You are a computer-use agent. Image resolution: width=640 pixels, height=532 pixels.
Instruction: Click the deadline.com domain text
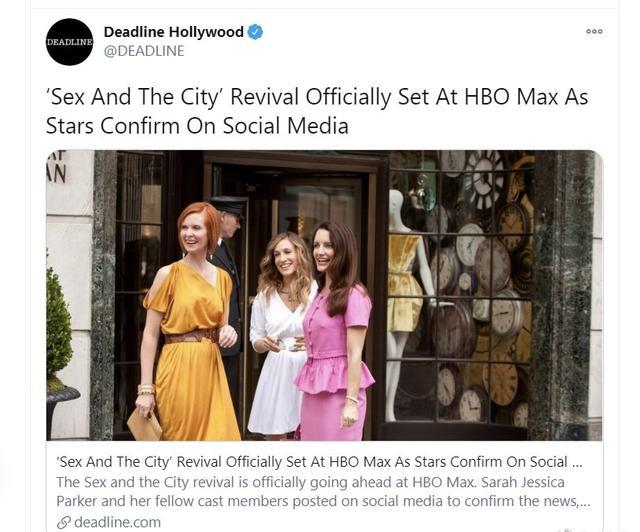click(118, 522)
